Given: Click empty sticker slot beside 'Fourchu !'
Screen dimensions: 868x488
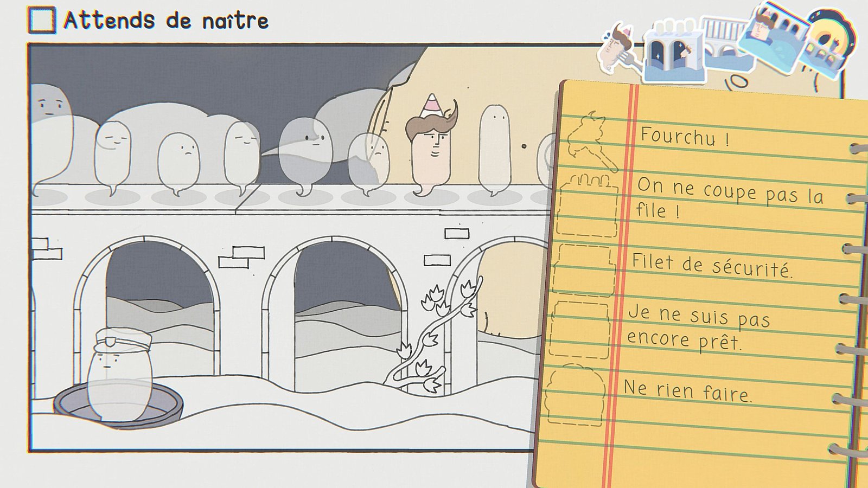Looking at the screenshot, I should click(591, 140).
